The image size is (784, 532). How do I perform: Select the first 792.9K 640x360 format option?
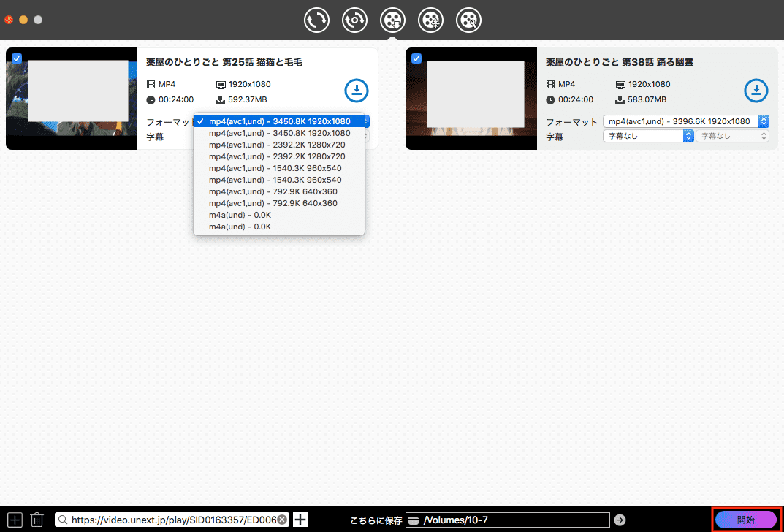273,191
